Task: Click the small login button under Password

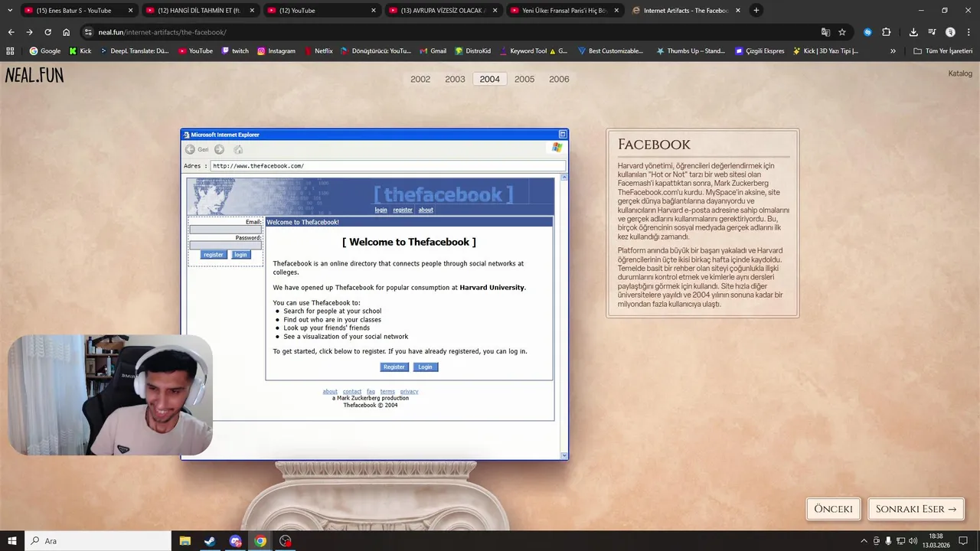Action: coord(240,255)
